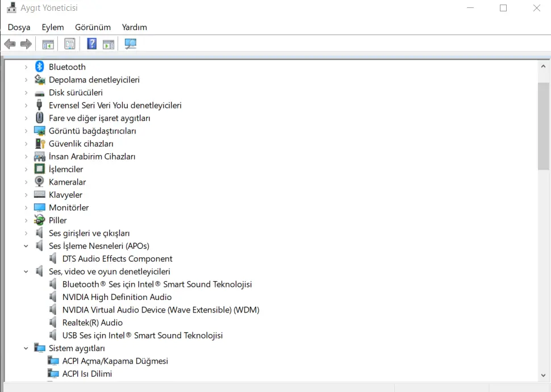Expand the Monitörler node

click(26, 207)
